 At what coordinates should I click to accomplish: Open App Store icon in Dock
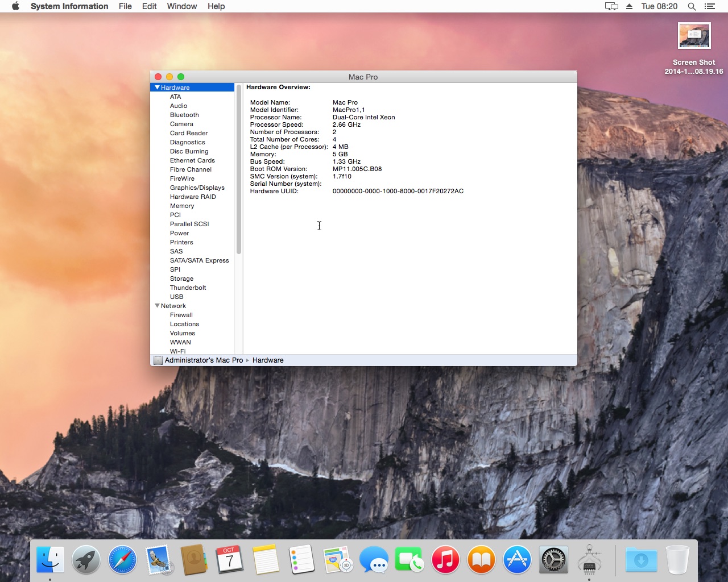pyautogui.click(x=517, y=560)
